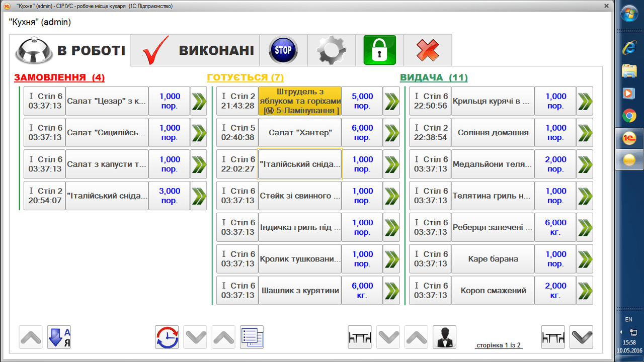Advance Каре барана with green arrows

[584, 259]
